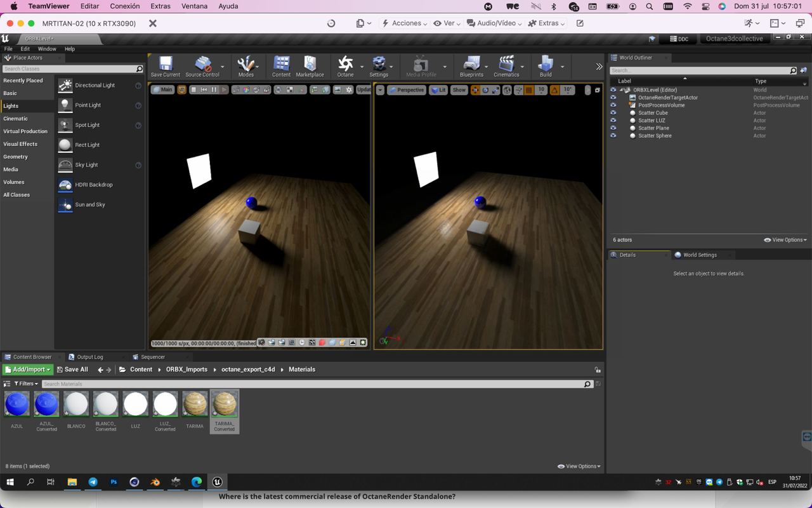Open the Modes toolbar button
The image size is (812, 508).
coord(246,66)
